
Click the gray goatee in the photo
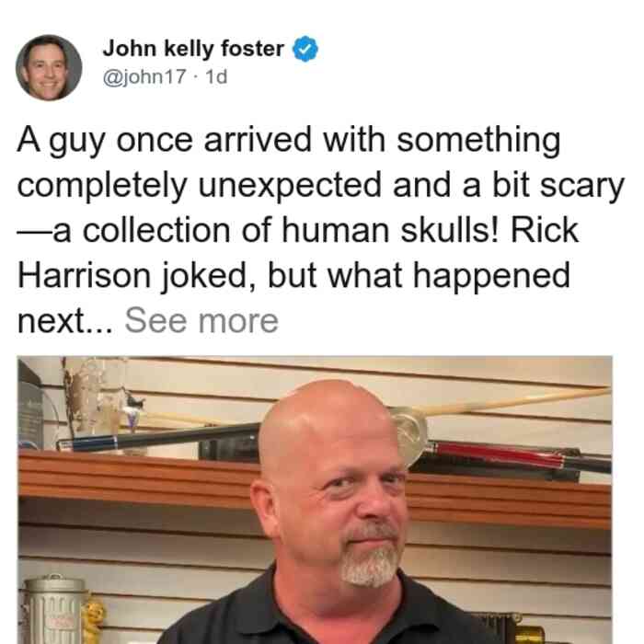pos(368,565)
